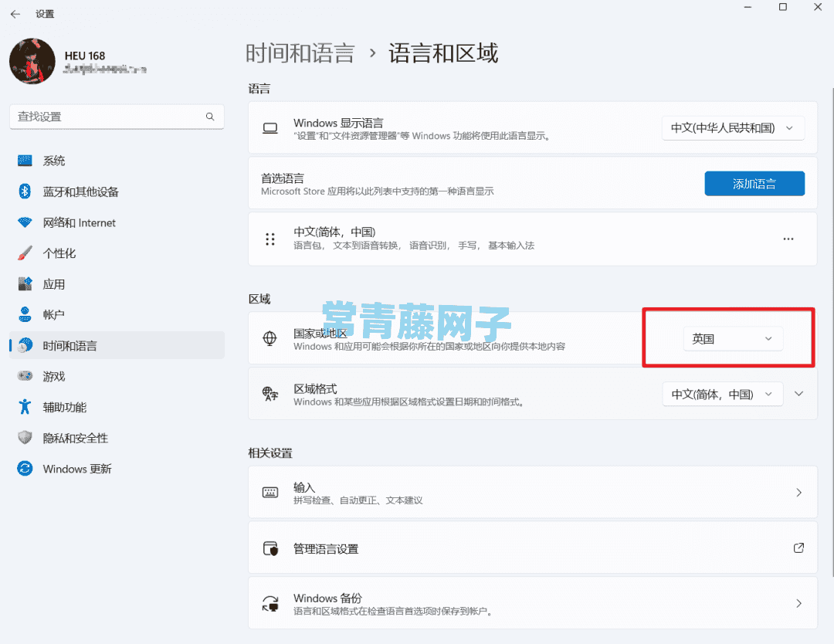Viewport: 834px width, 644px height.
Task: Click the back arrow icon
Action: pos(15,15)
